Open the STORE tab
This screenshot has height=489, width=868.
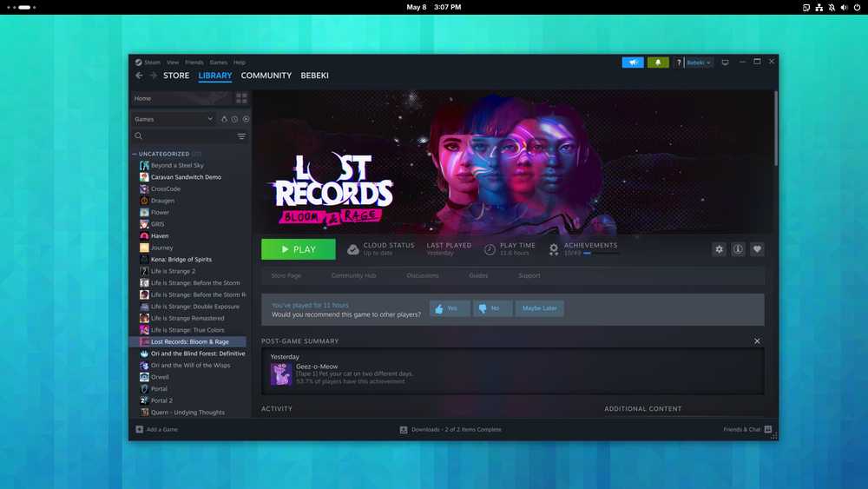tap(176, 76)
